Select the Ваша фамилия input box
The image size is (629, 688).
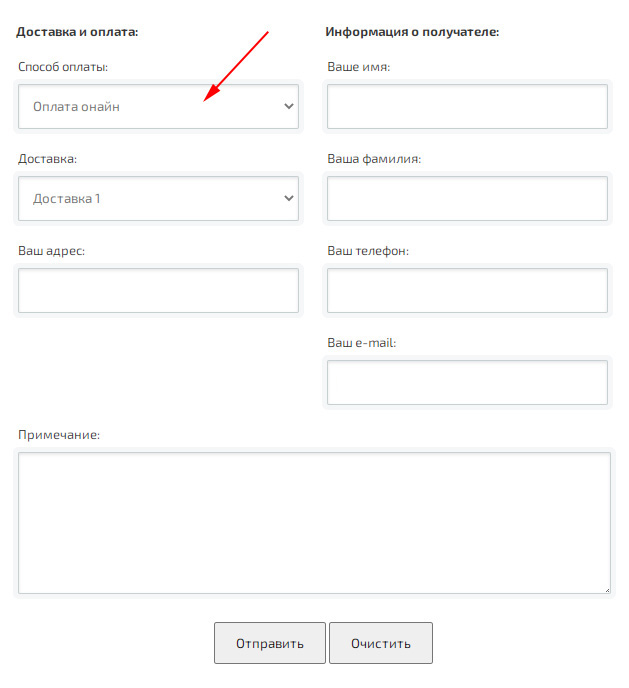tap(467, 199)
